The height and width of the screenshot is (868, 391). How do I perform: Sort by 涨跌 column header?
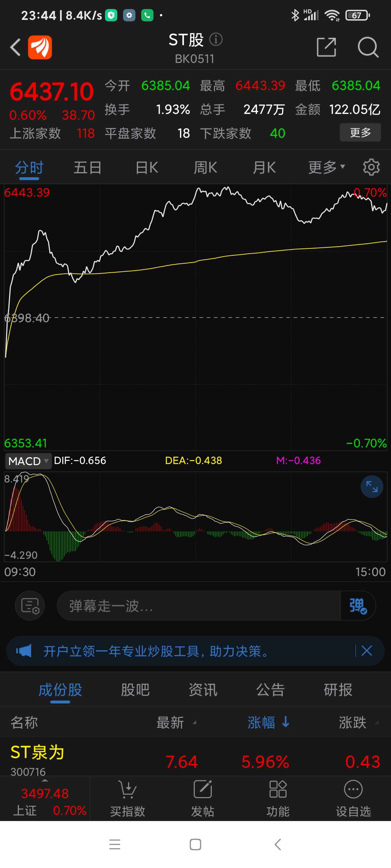coord(358,723)
